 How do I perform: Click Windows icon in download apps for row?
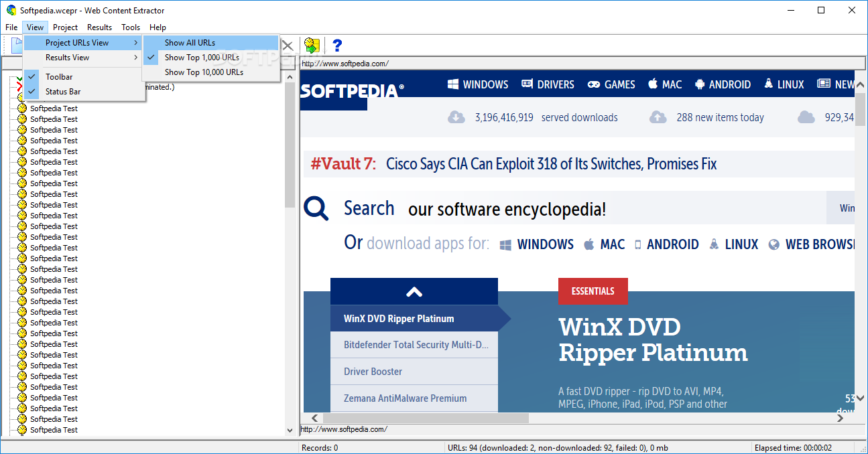point(506,244)
